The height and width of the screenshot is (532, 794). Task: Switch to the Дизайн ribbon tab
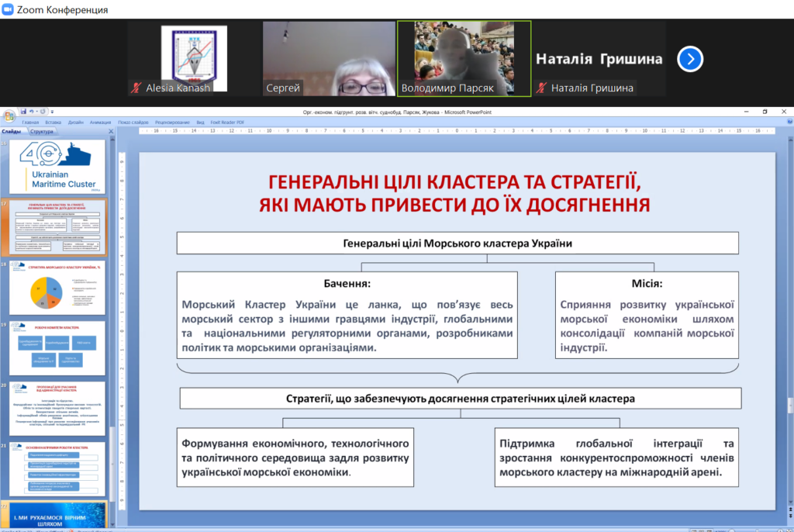(x=75, y=123)
